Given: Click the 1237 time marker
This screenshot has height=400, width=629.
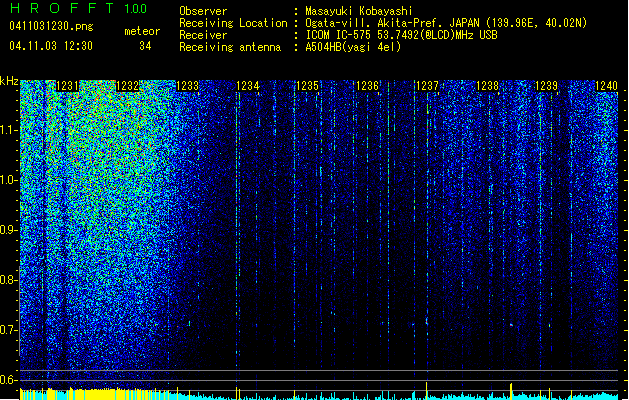Looking at the screenshot, I should [x=427, y=86].
